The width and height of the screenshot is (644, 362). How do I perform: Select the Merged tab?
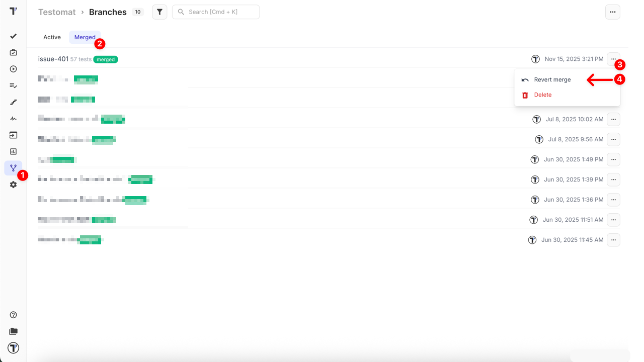(85, 37)
